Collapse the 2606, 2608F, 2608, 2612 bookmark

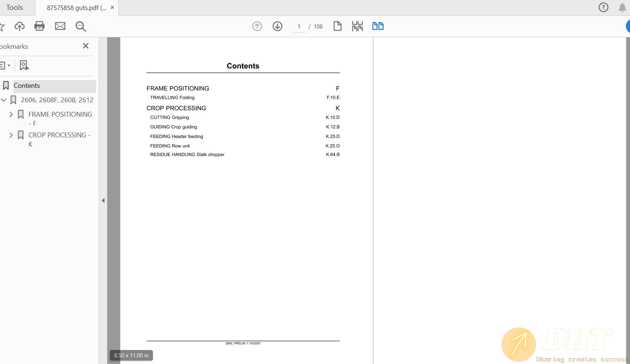tap(4, 100)
